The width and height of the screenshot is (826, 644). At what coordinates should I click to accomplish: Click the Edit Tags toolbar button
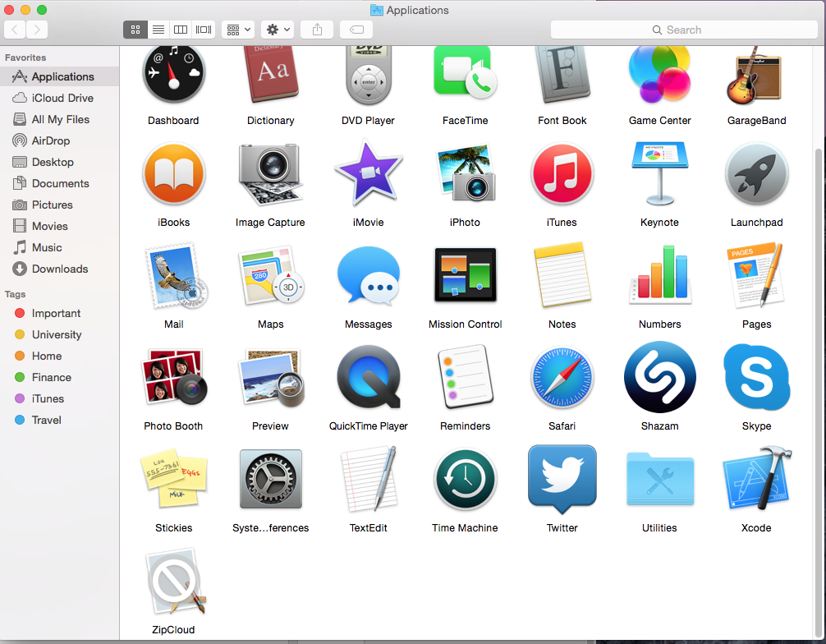coord(356,30)
